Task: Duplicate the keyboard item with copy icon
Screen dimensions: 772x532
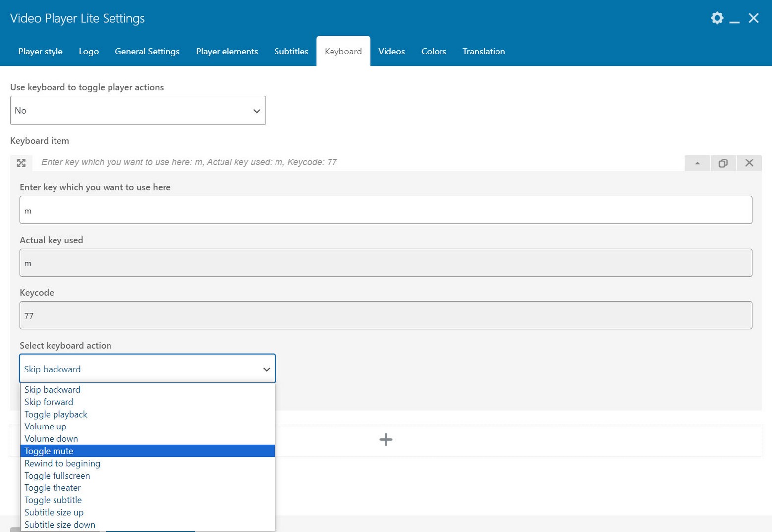Action: pos(723,163)
